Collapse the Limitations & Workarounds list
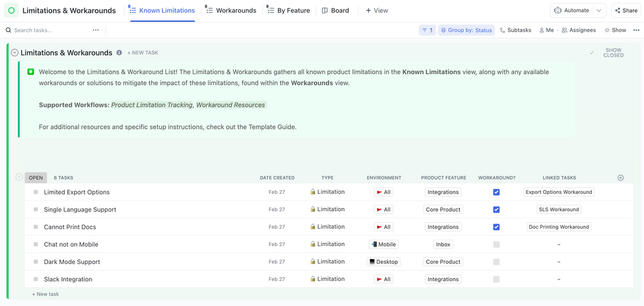 tap(15, 53)
